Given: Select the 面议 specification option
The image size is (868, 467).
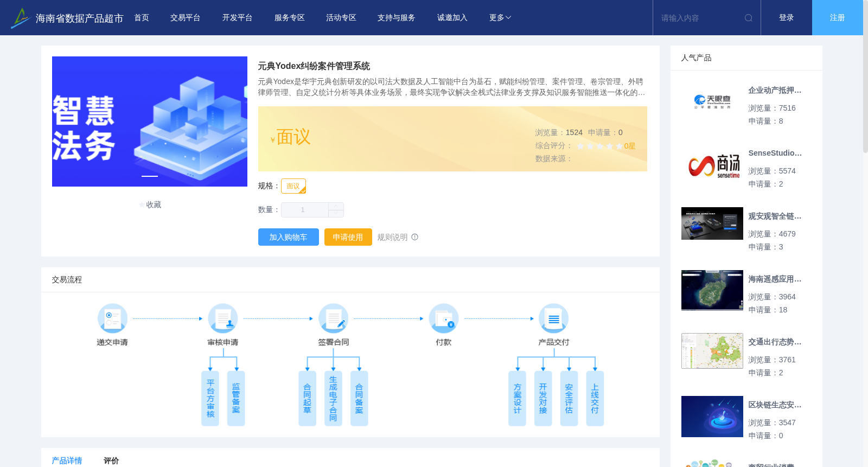Looking at the screenshot, I should pyautogui.click(x=293, y=186).
